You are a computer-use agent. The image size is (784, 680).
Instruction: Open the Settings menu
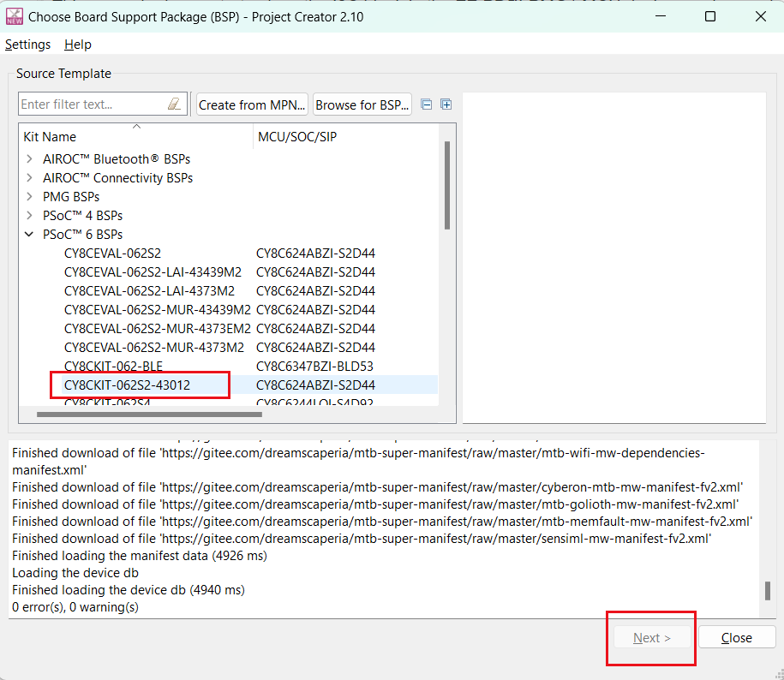pyautogui.click(x=27, y=45)
